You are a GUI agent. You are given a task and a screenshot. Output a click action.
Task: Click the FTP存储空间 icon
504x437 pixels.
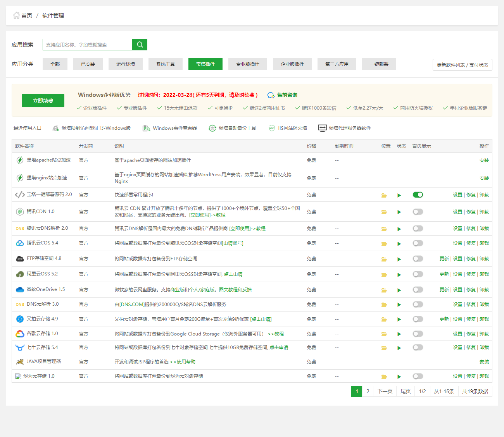[x=20, y=258]
